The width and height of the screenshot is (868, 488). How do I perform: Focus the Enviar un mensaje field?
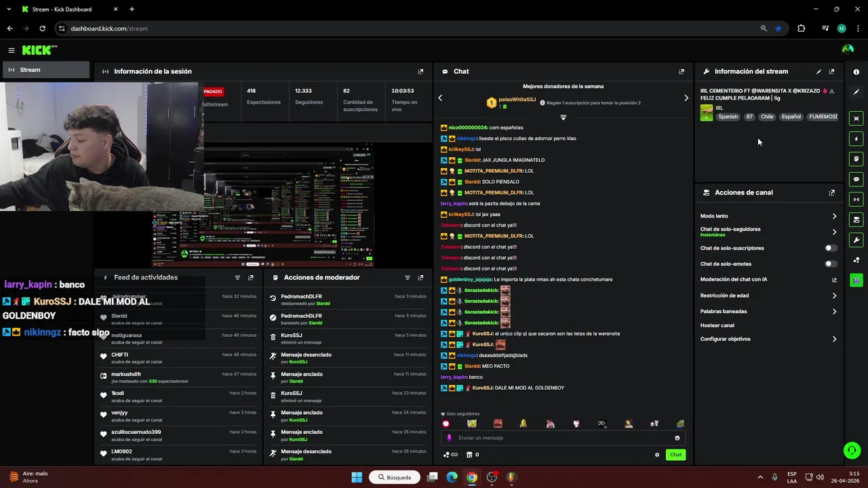coord(563,438)
